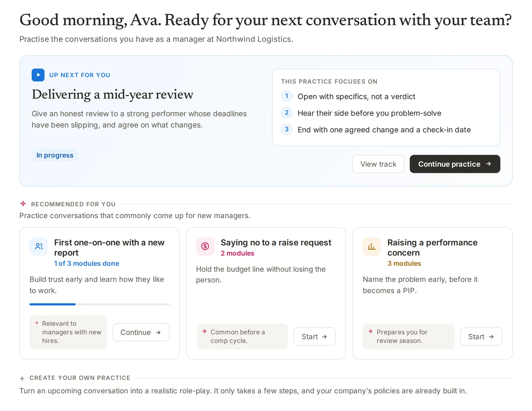
Task: Click the CREATE YOUR OWN PRACTICE heading
Action: pos(80,378)
